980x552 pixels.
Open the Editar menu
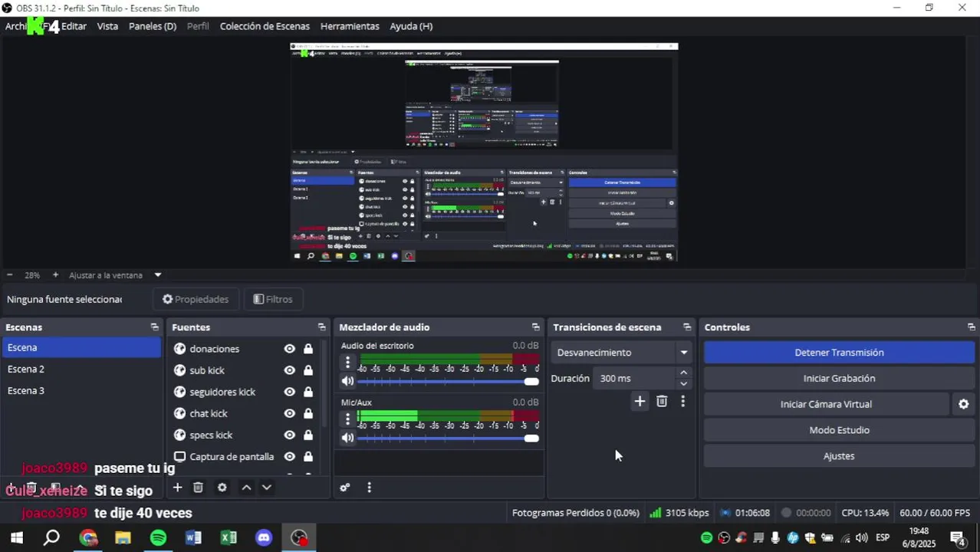click(x=74, y=26)
